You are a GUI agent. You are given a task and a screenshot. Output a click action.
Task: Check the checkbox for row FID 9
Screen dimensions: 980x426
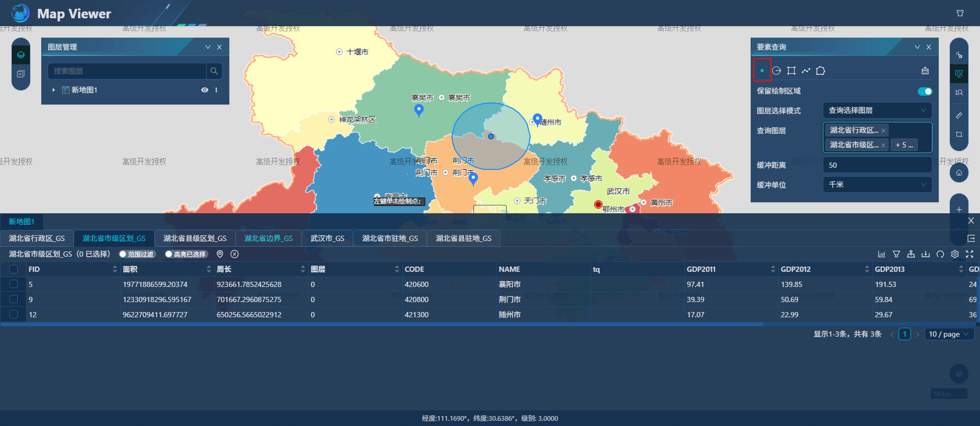[14, 300]
